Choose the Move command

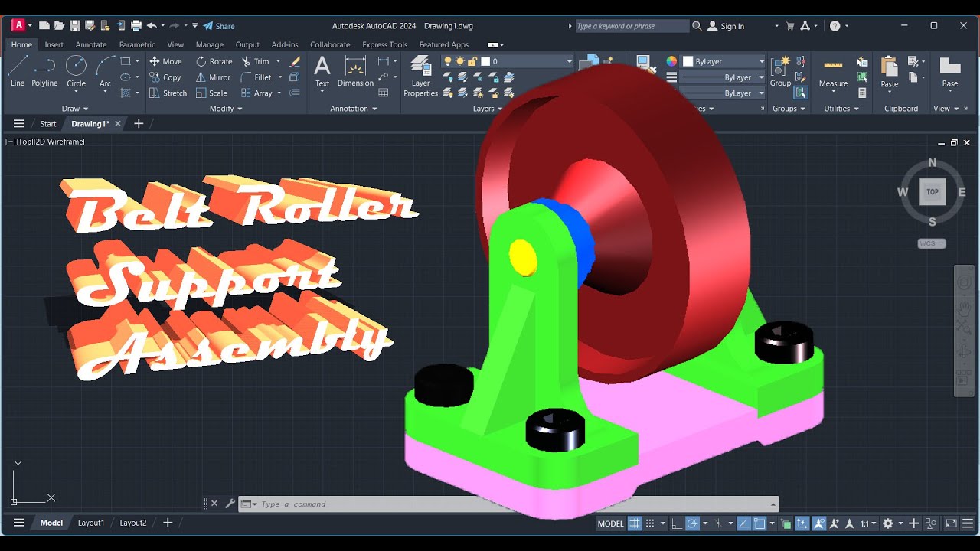[x=165, y=61]
